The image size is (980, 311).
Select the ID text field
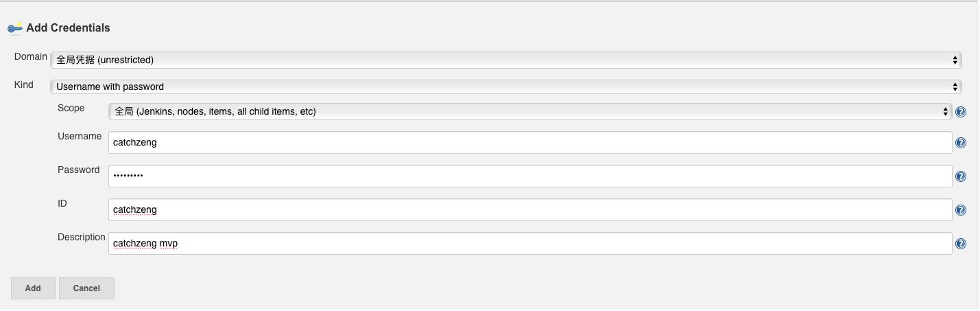(530, 210)
